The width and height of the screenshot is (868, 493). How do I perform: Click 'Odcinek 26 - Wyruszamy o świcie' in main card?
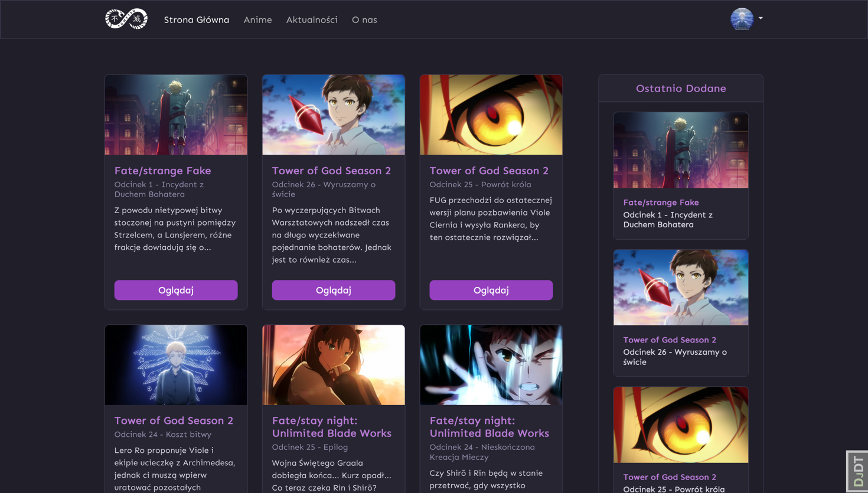(x=324, y=190)
